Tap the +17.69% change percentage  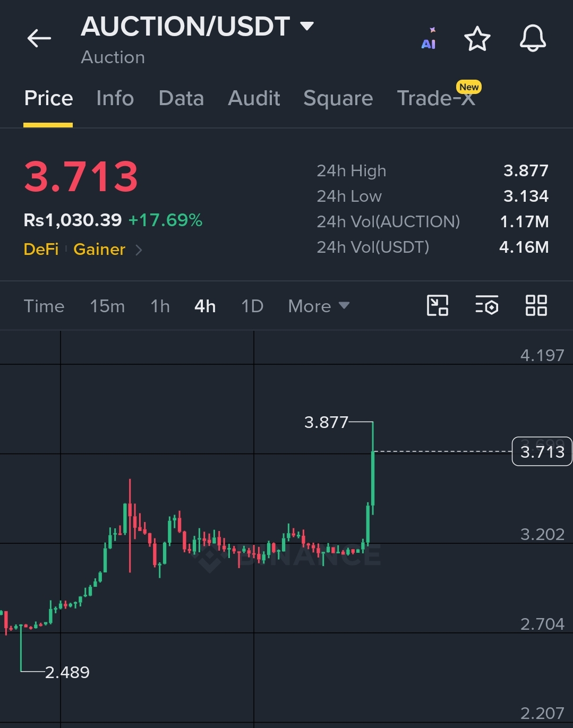pyautogui.click(x=165, y=220)
